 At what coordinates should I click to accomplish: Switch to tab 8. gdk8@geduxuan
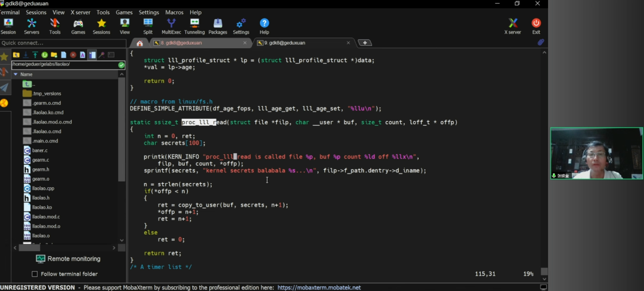tap(202, 43)
